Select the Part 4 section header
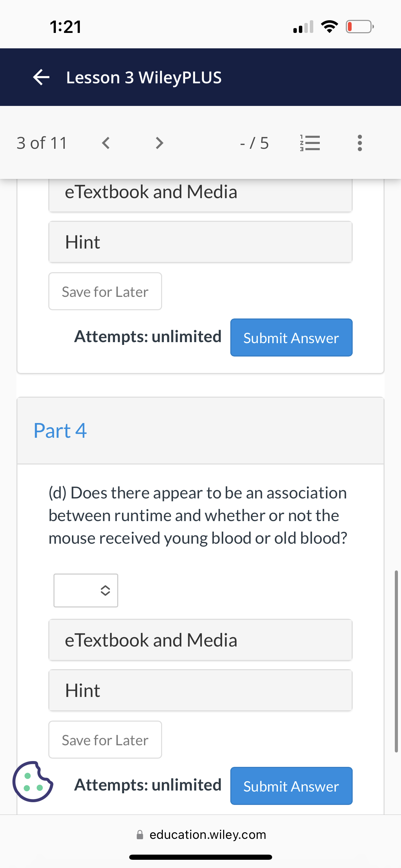The height and width of the screenshot is (868, 401). point(60,430)
